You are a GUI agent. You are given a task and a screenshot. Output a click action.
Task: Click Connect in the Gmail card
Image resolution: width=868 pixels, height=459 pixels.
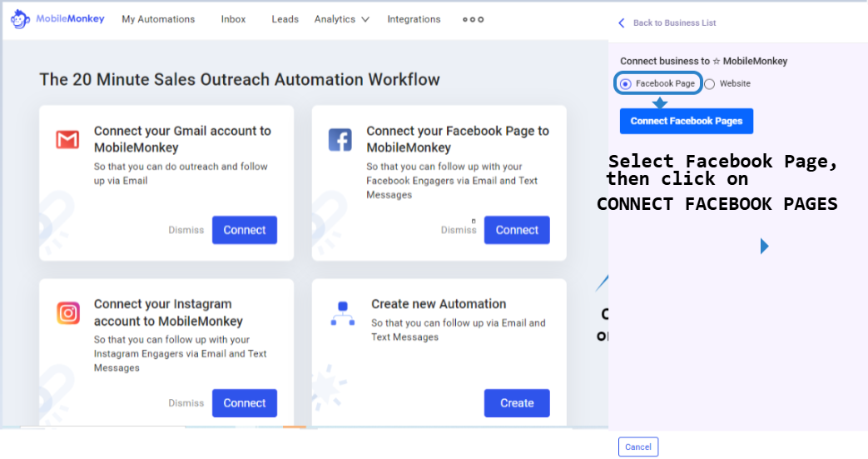coord(245,230)
